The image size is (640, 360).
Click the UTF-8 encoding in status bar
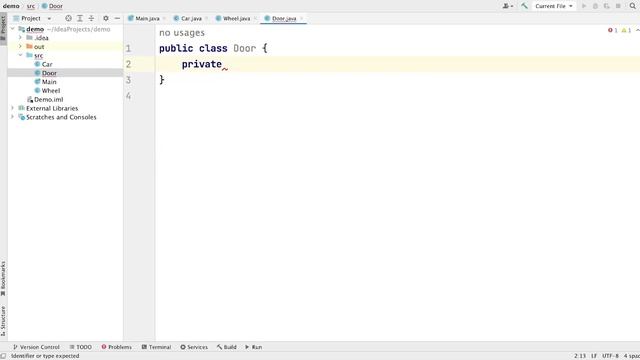tap(610, 356)
